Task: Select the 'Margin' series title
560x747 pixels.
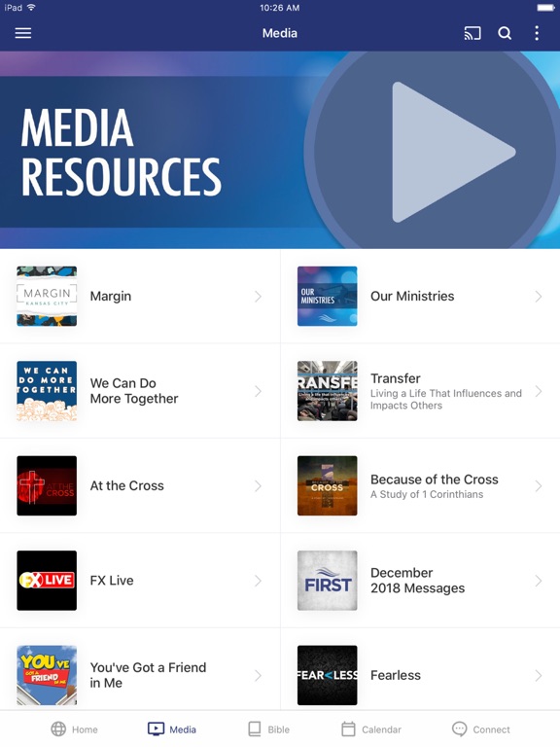Action: [x=111, y=297]
